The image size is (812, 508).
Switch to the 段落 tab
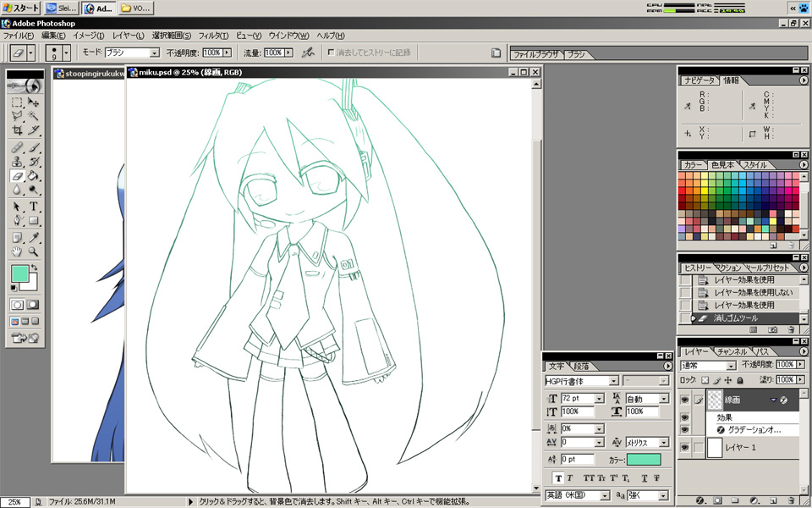point(582,367)
